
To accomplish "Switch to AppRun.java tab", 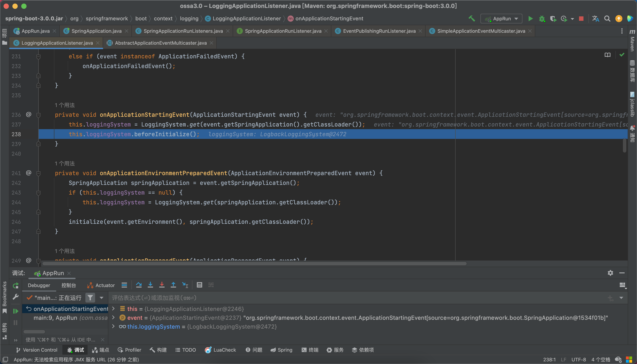I will 35,31.
